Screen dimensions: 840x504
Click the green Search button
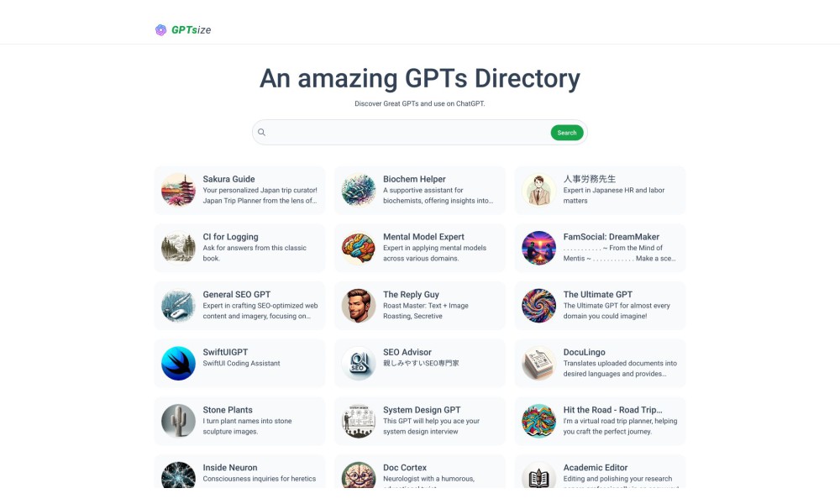pos(567,133)
